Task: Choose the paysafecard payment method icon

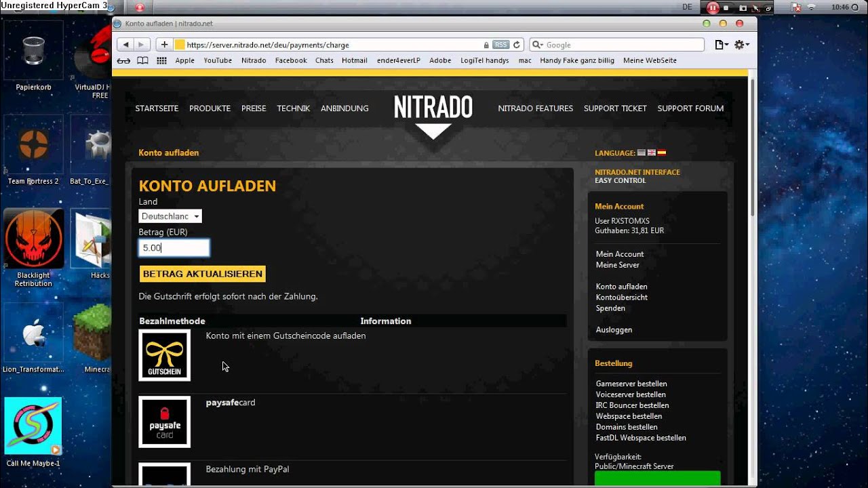Action: (x=165, y=422)
